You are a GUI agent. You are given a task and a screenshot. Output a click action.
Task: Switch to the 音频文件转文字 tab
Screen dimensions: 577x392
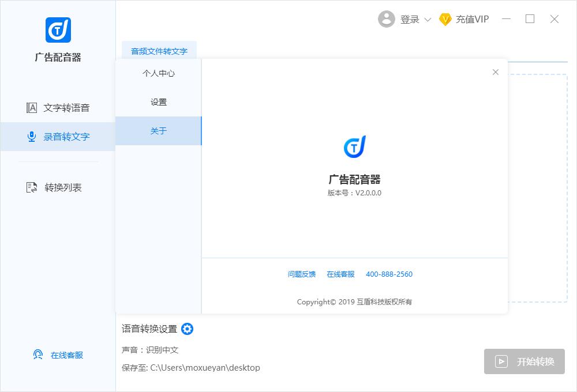[x=159, y=51]
